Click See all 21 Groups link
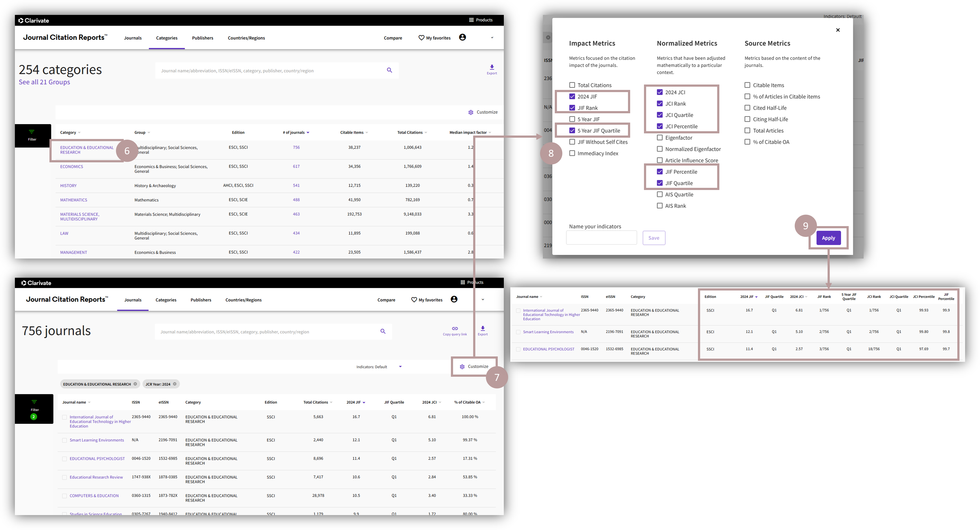The width and height of the screenshot is (980, 530). [44, 82]
